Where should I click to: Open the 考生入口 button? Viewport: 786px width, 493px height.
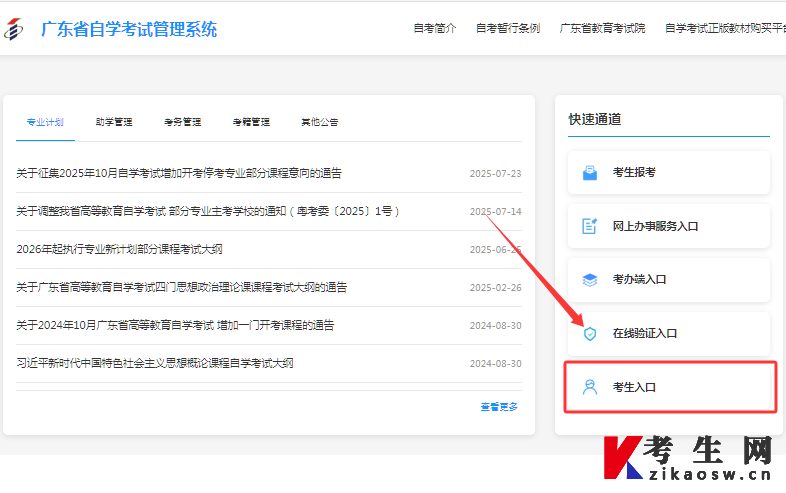tap(669, 387)
